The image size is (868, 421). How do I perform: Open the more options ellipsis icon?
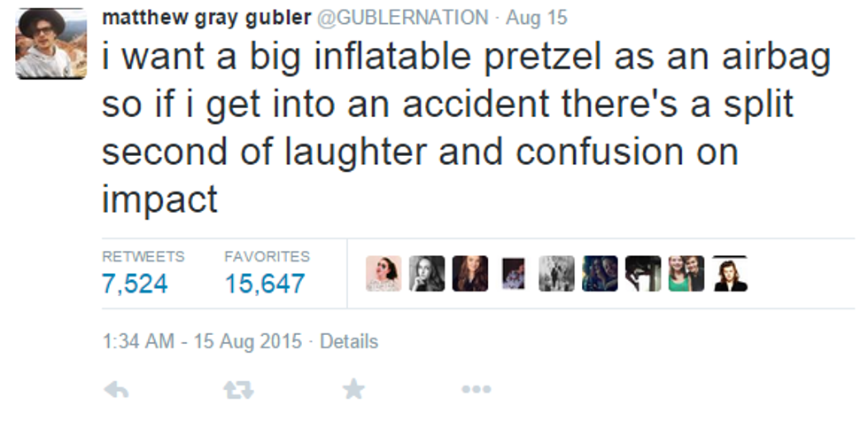tap(476, 388)
